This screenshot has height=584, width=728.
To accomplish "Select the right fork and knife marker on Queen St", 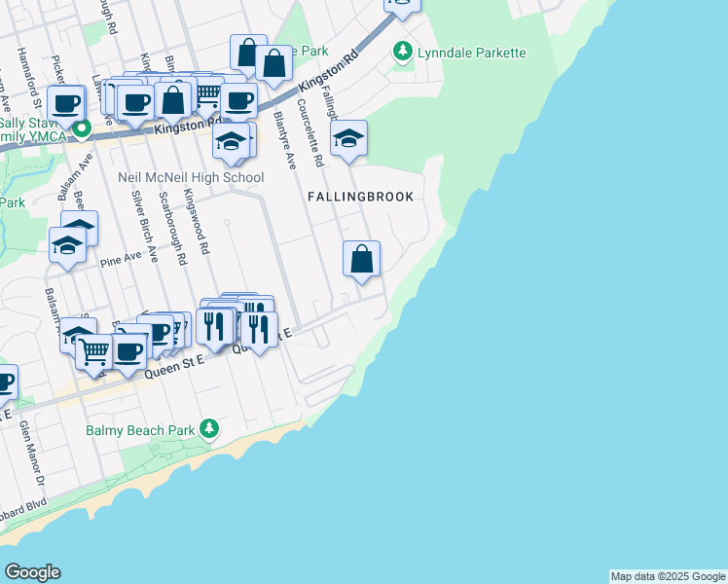I will [x=259, y=333].
